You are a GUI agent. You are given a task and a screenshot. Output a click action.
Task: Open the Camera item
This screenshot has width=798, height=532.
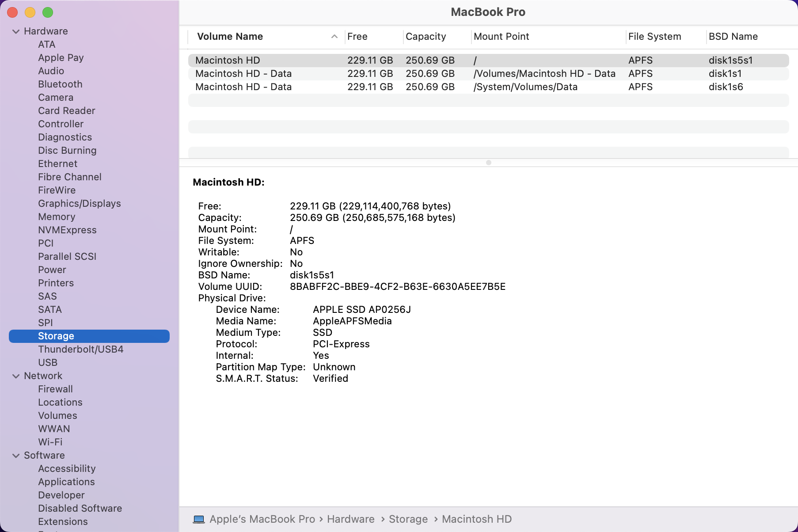[56, 98]
